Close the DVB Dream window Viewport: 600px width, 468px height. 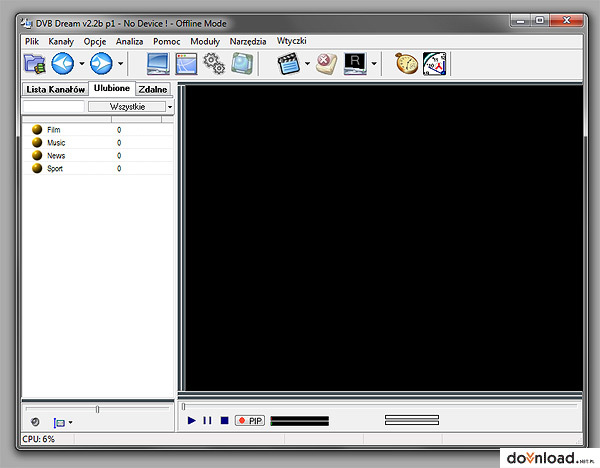(x=567, y=20)
